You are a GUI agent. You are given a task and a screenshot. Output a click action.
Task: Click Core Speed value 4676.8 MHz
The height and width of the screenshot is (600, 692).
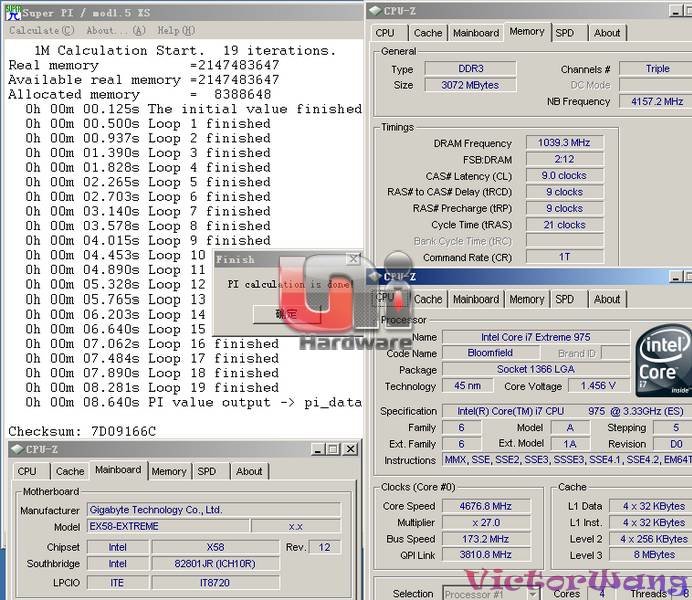[486, 506]
